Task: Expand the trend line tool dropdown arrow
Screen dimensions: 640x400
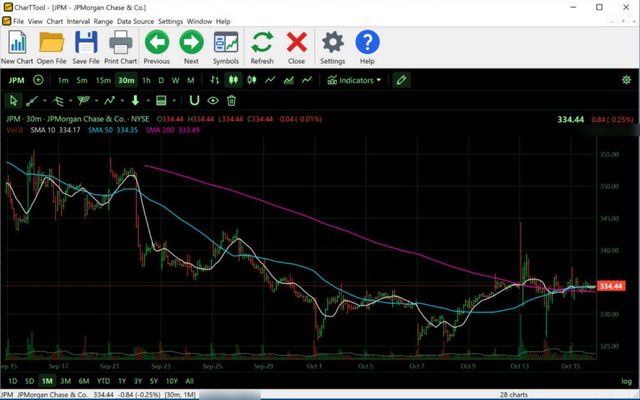Action: click(x=44, y=100)
